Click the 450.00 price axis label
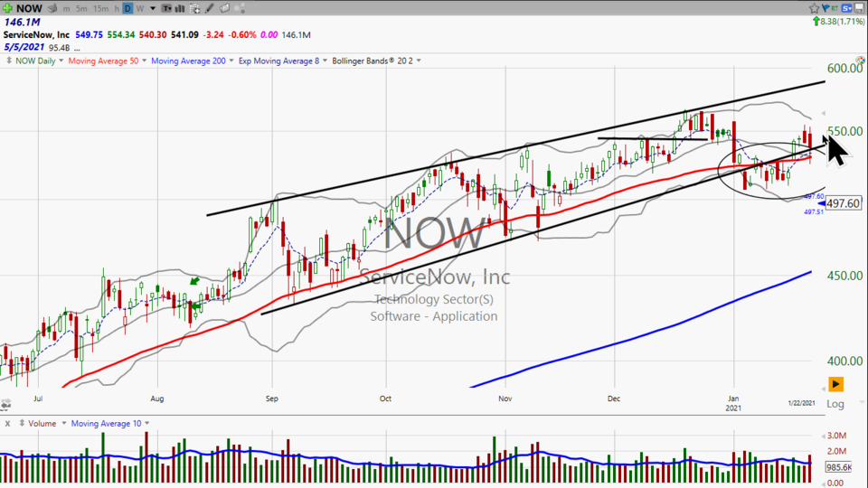Screen dimensions: 868x488 pos(844,276)
